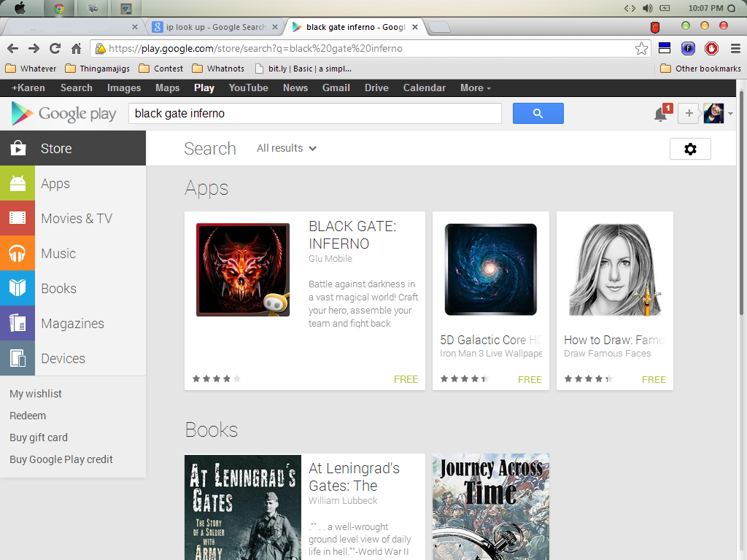This screenshot has height=560, width=747.
Task: Open the How to Draw portrait thumbnail
Action: pos(614,270)
